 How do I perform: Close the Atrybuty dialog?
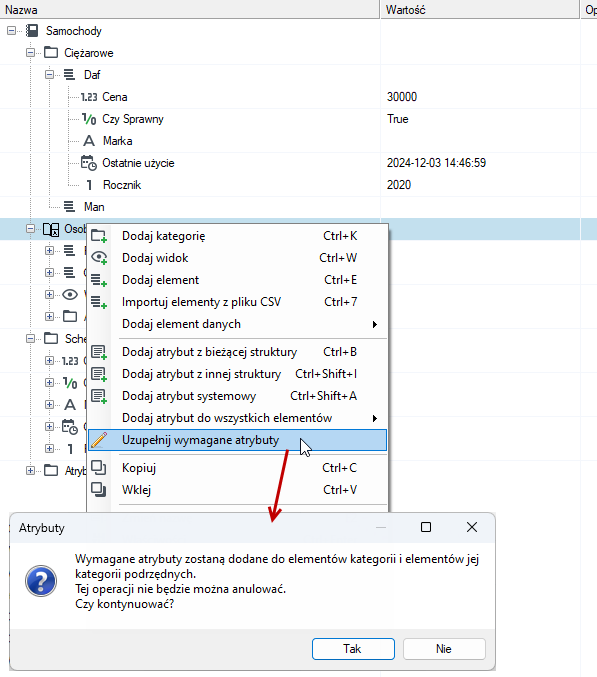(472, 527)
